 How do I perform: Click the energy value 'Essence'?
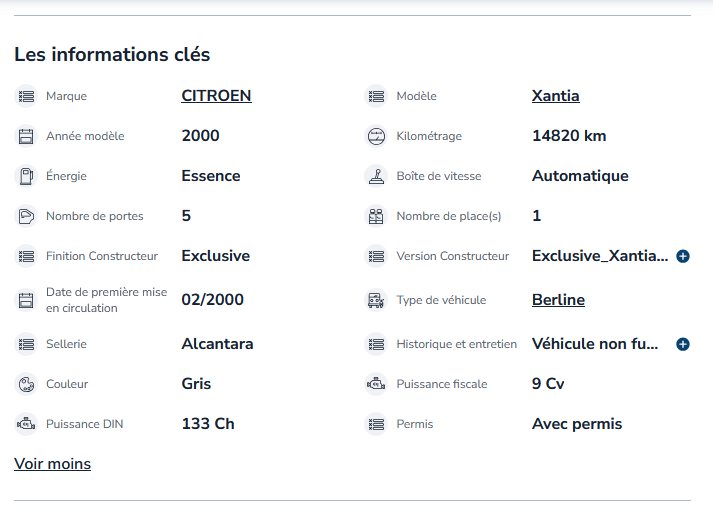(211, 176)
